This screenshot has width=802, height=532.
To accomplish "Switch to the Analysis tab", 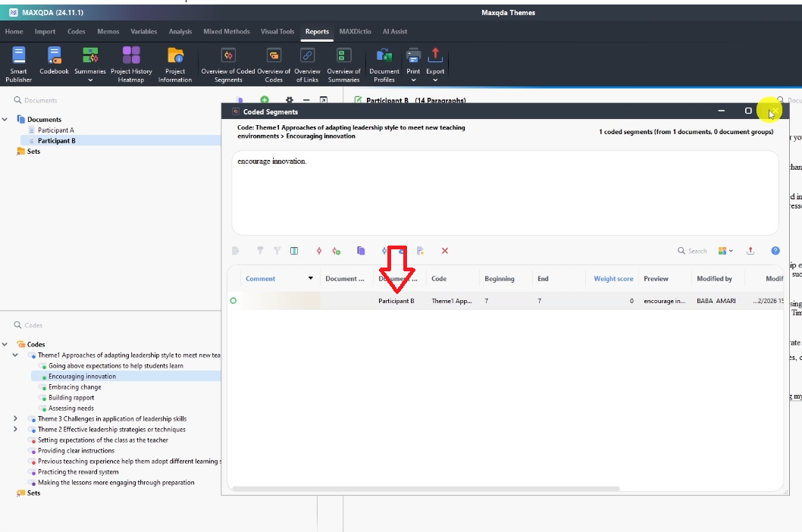I will [180, 32].
